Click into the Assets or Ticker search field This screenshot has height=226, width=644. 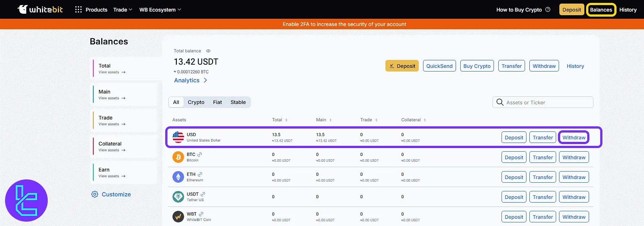click(x=543, y=102)
